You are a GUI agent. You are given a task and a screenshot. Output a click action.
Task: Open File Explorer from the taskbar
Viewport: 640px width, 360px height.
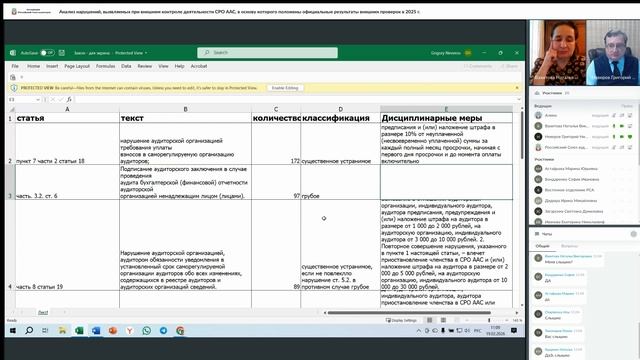click(x=62, y=331)
